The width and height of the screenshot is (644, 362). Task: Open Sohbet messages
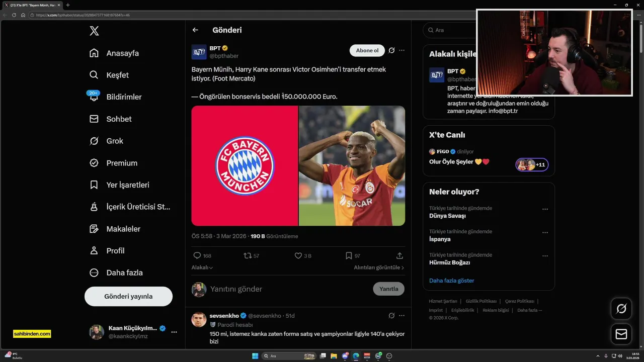tap(110, 119)
